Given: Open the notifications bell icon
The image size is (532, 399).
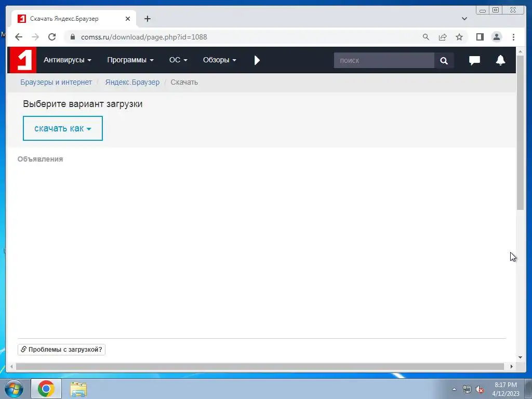Looking at the screenshot, I should tap(500, 60).
